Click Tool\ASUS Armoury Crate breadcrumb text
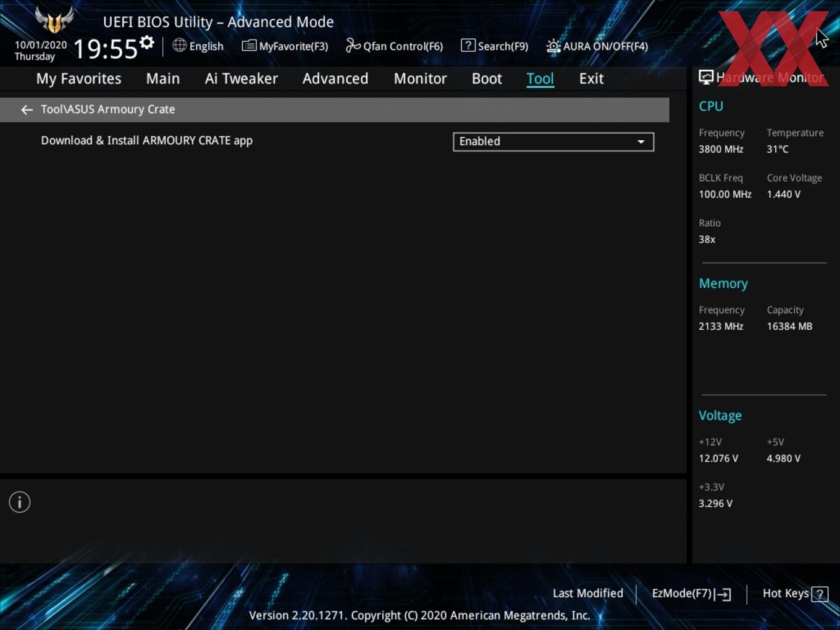This screenshot has height=630, width=840. pos(108,109)
